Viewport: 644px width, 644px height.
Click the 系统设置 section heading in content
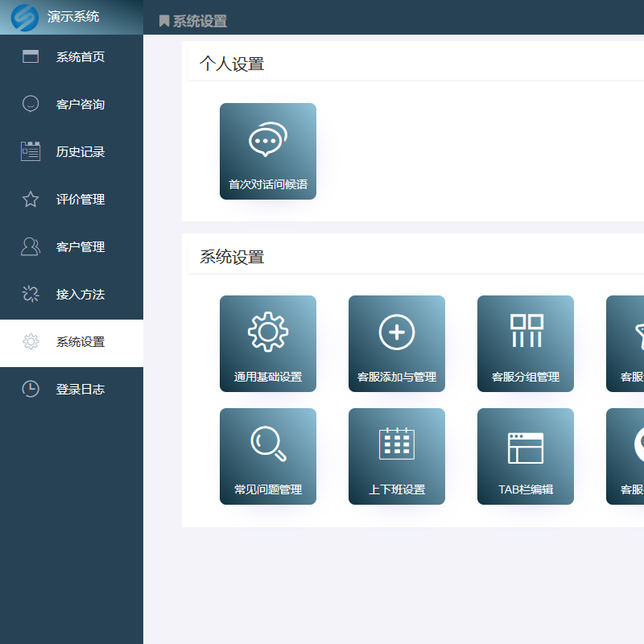(x=232, y=257)
